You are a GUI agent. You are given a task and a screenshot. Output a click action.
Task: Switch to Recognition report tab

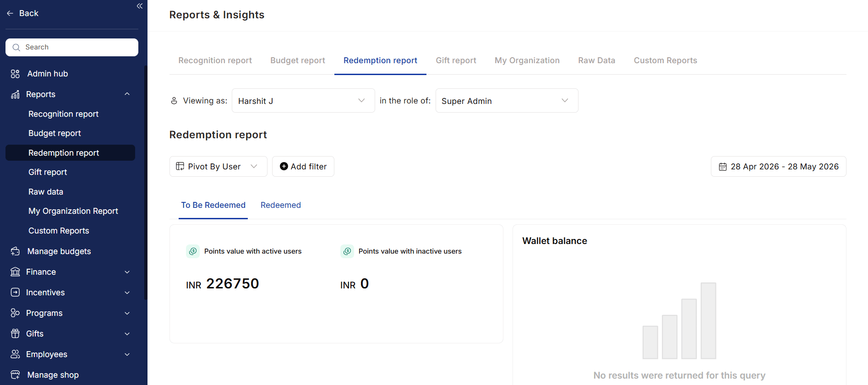215,60
